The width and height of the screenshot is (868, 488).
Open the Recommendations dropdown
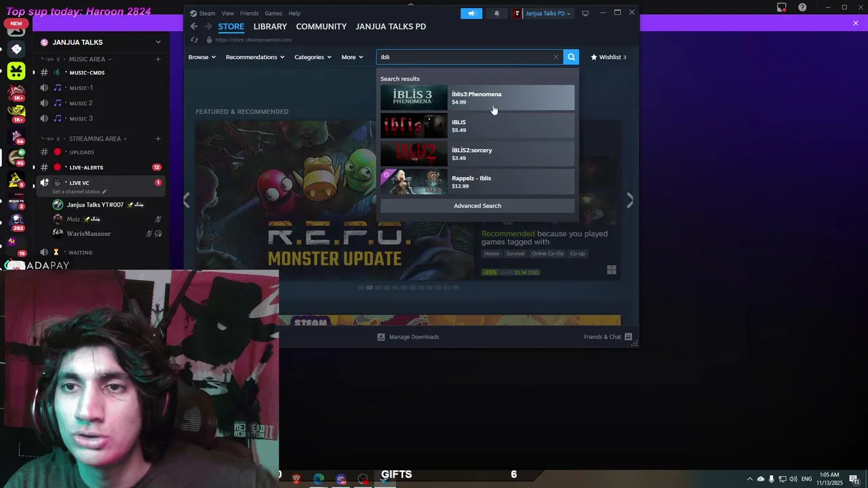click(255, 57)
